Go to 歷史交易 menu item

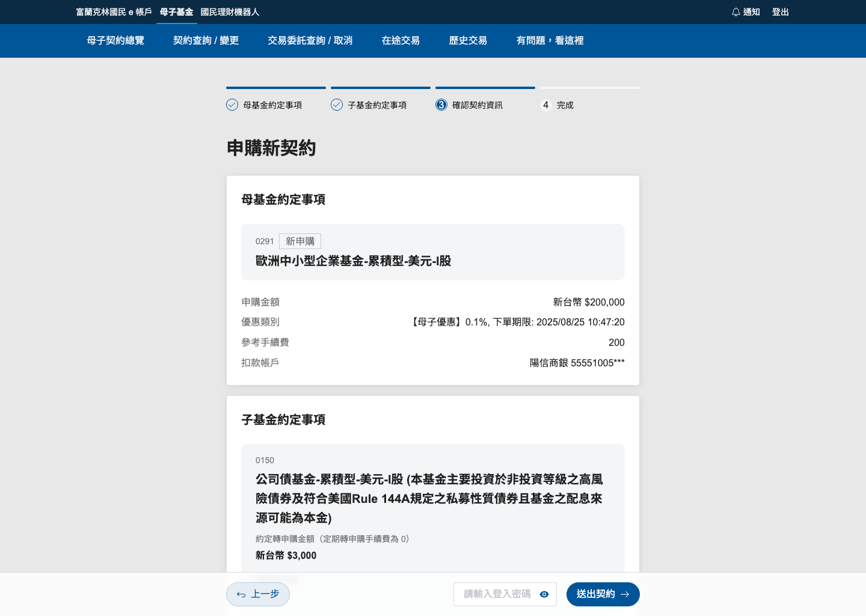tap(468, 40)
